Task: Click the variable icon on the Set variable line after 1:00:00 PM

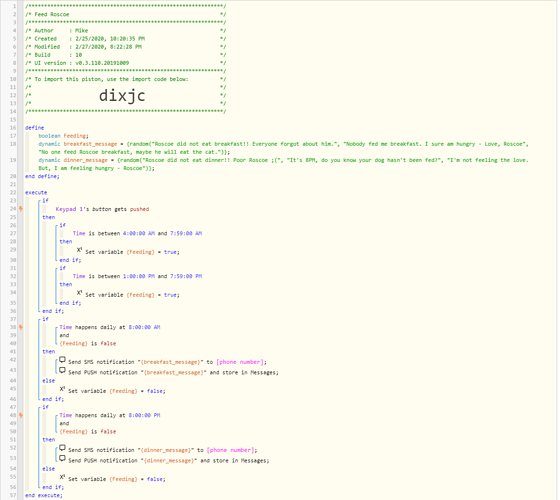Action: point(79,293)
